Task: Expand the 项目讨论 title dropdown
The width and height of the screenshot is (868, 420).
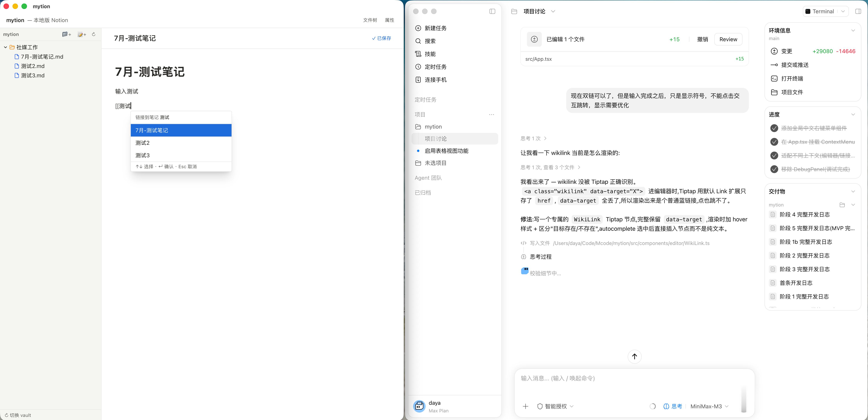Action: pos(553,12)
